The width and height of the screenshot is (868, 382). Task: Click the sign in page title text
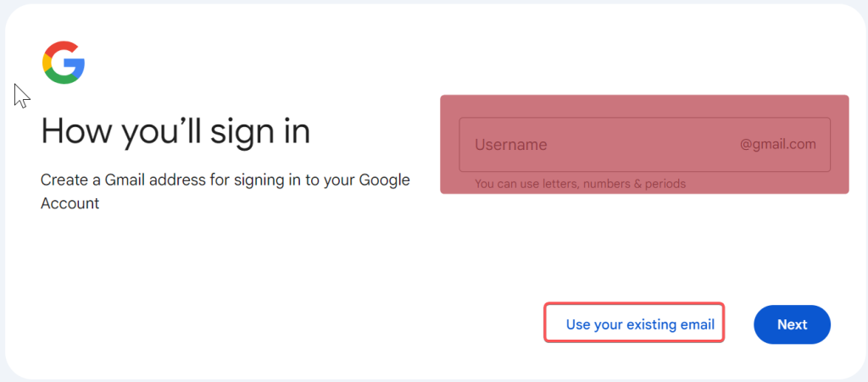click(175, 131)
